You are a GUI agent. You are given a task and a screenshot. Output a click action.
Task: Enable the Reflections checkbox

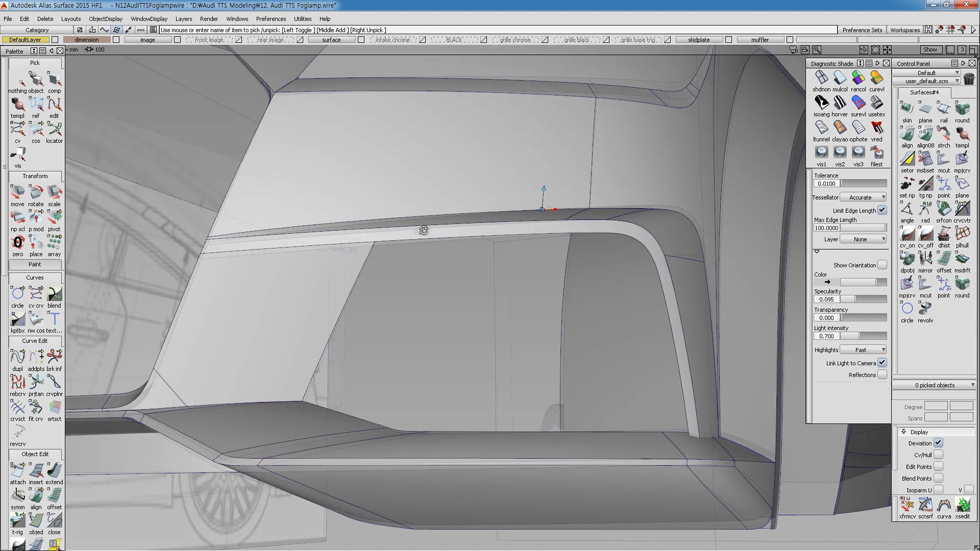pyautogui.click(x=882, y=375)
